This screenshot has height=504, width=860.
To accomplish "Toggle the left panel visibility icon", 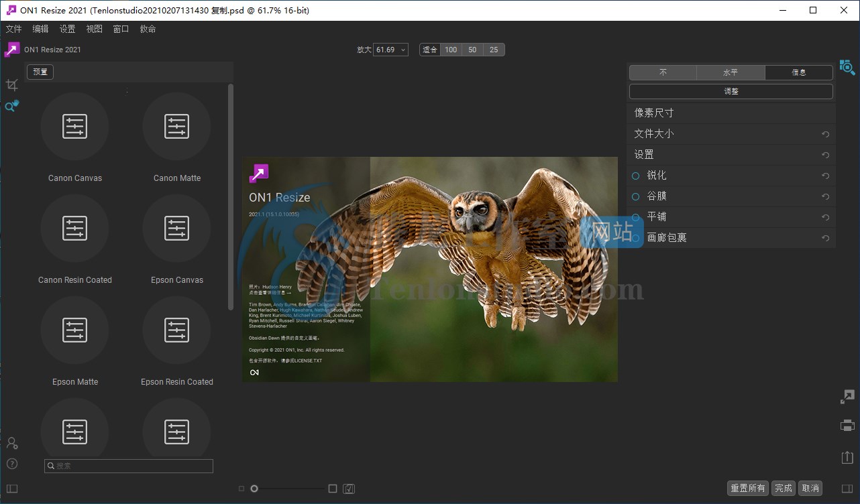I will [11, 489].
